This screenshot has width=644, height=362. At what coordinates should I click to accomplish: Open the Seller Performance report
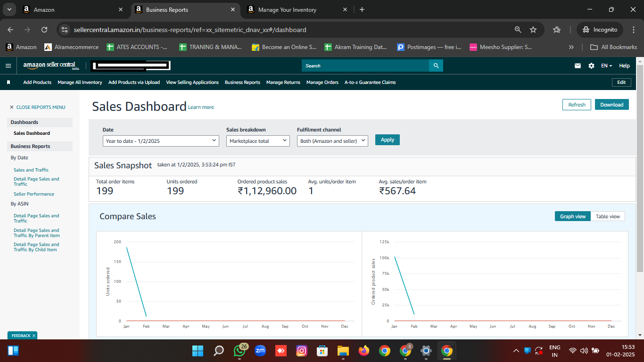coord(34,194)
